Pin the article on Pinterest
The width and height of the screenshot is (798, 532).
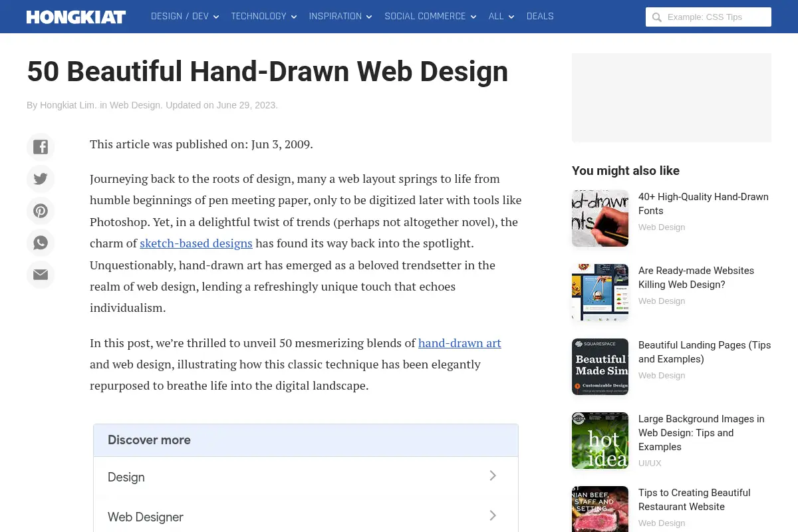pos(41,211)
